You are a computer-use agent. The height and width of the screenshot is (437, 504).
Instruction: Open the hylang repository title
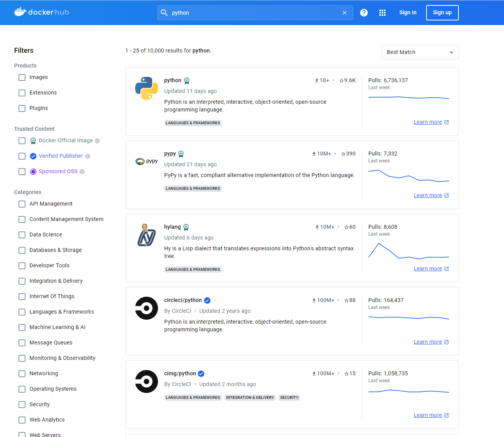172,227
